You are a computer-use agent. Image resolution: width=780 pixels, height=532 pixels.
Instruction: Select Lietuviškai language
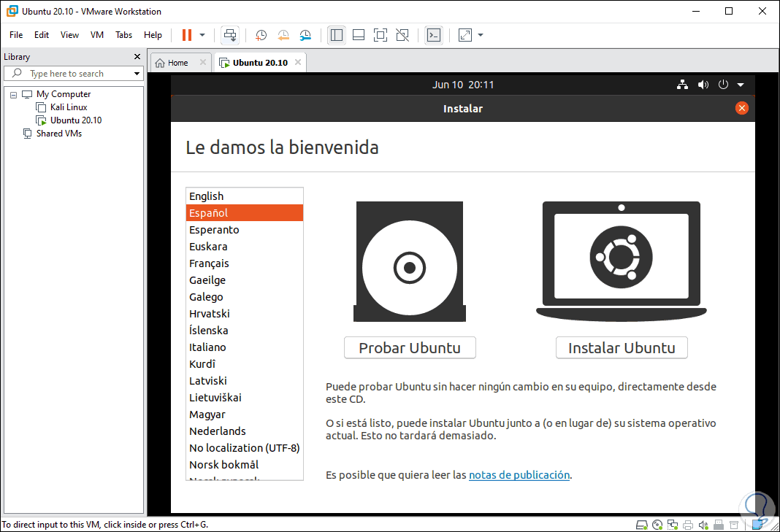click(x=244, y=398)
